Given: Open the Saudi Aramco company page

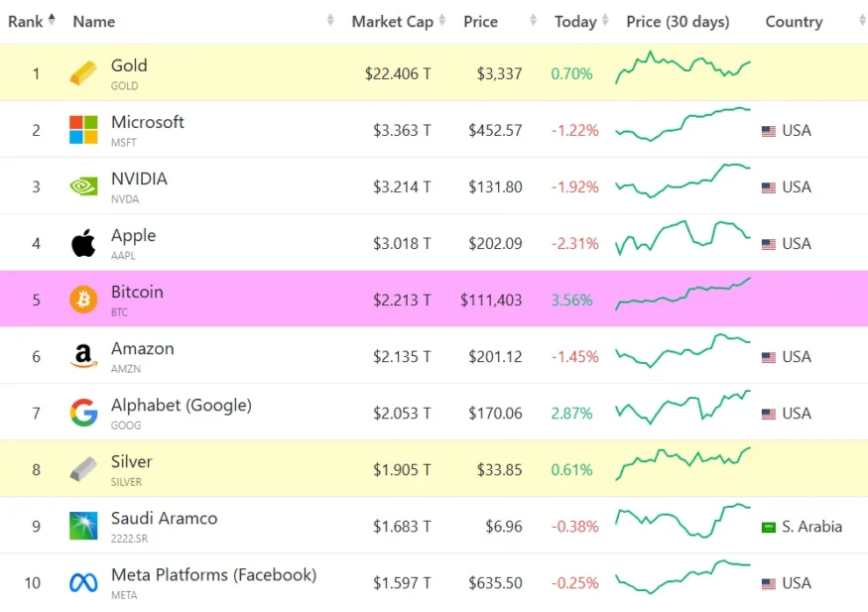Looking at the screenshot, I should 164,519.
